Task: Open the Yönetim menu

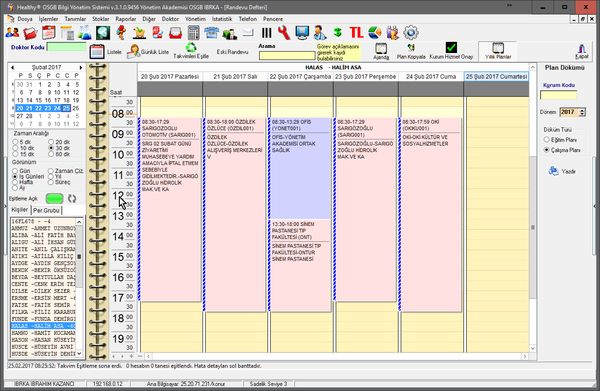Action: [195, 19]
